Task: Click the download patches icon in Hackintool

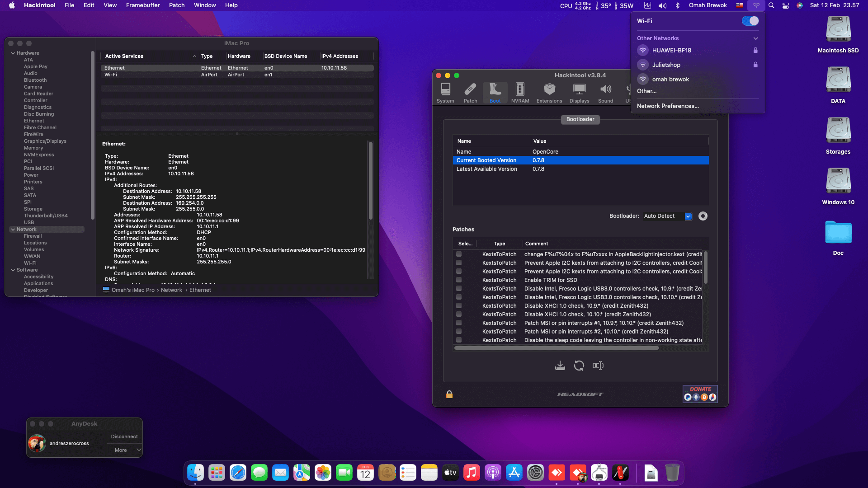Action: click(x=560, y=366)
